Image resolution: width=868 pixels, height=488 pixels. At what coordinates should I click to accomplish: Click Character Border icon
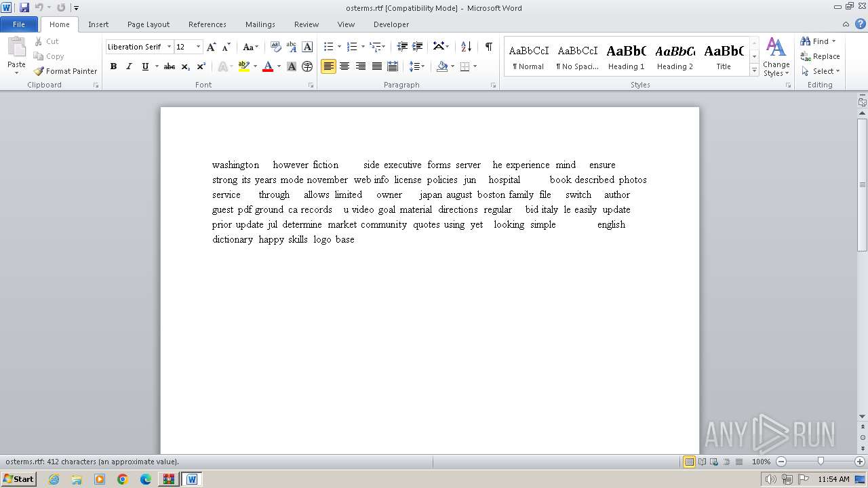pyautogui.click(x=307, y=47)
